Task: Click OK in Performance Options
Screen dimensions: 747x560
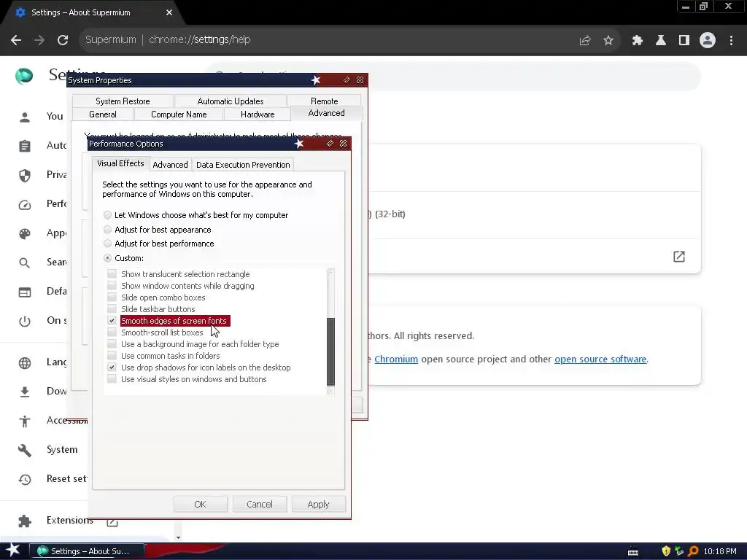Action: point(200,505)
